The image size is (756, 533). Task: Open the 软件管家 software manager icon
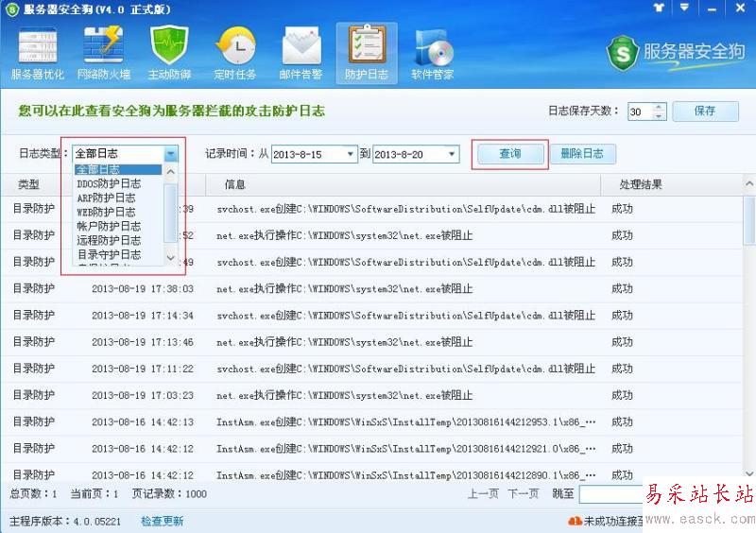point(433,54)
